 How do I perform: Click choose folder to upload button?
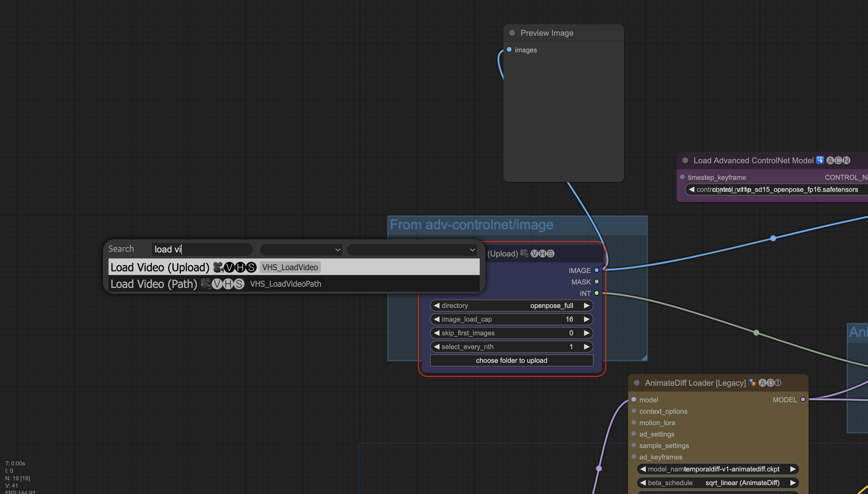click(511, 360)
